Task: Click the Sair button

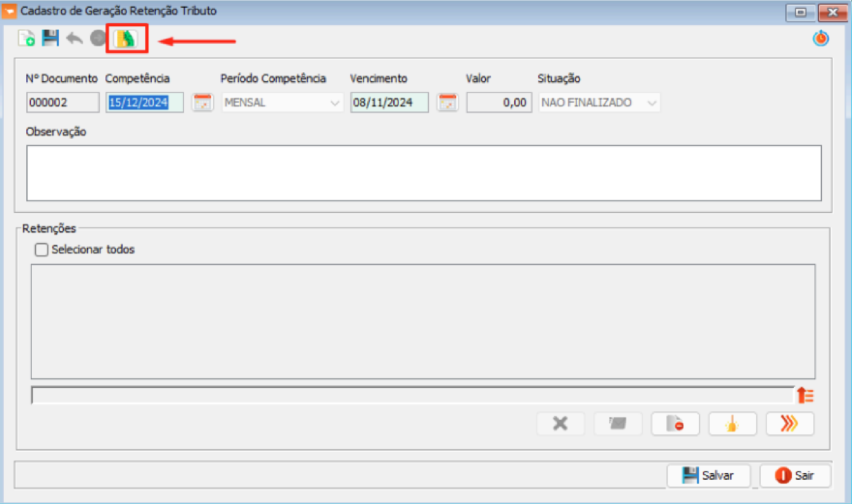Action: coord(795,476)
